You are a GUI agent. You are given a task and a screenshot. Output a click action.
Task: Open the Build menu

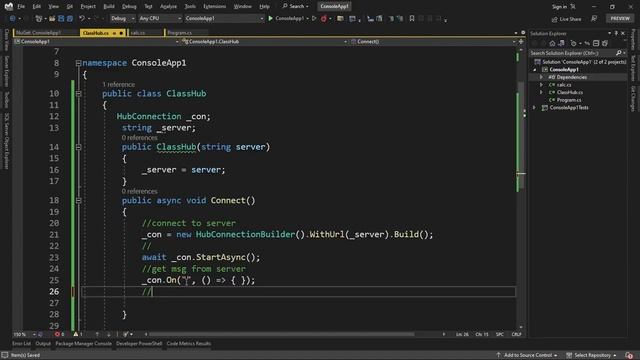109,7
